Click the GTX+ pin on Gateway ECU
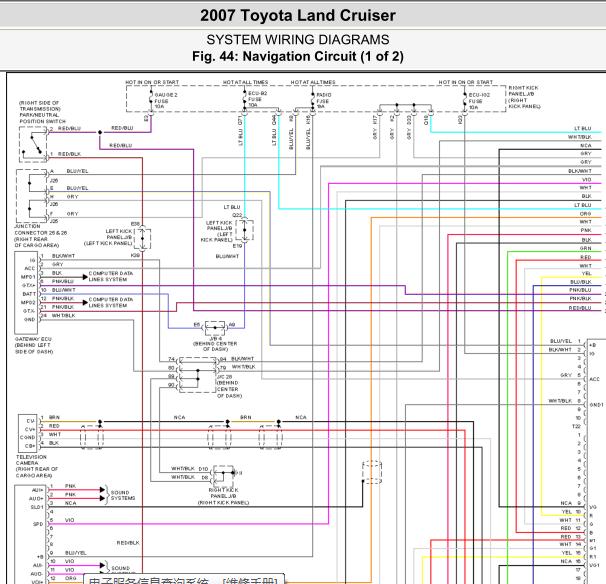Image resolution: width=606 pixels, height=584 pixels. click(x=29, y=285)
